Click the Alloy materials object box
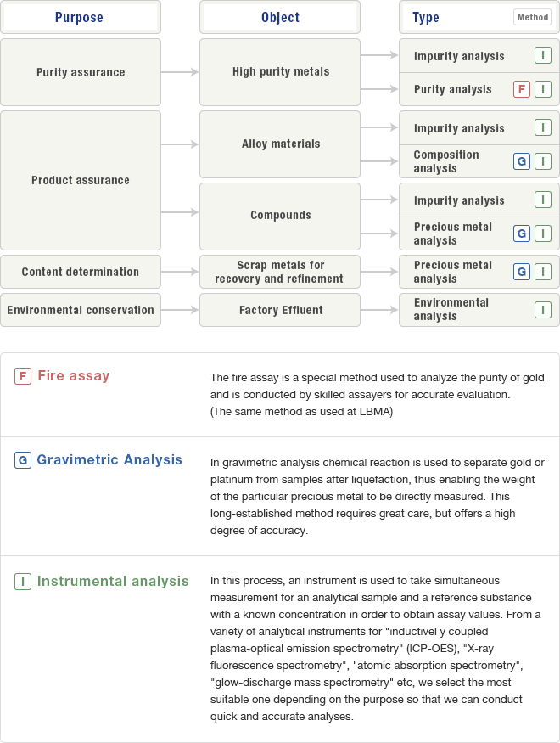 pyautogui.click(x=280, y=144)
